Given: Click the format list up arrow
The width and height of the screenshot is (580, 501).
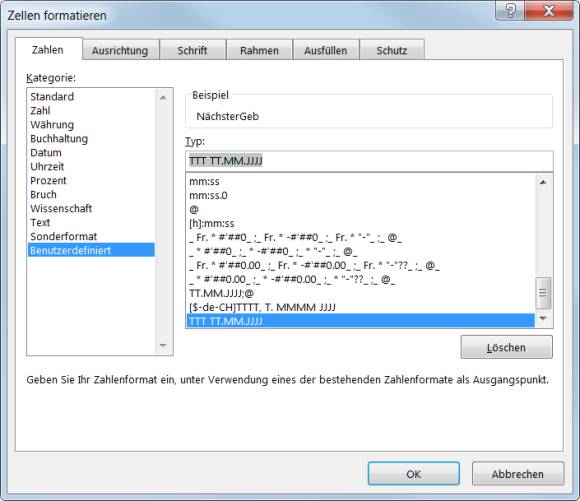Looking at the screenshot, I should tap(543, 182).
